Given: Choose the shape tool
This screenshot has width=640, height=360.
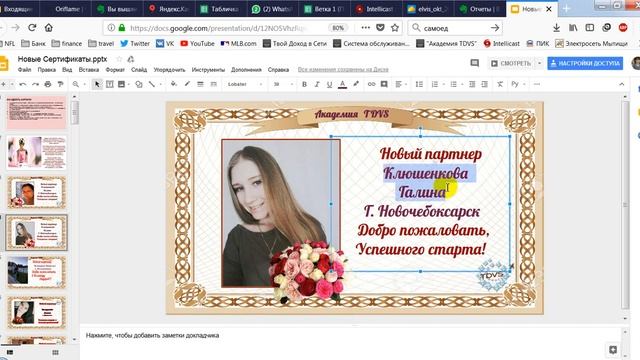Looking at the screenshot, I should coord(139,84).
